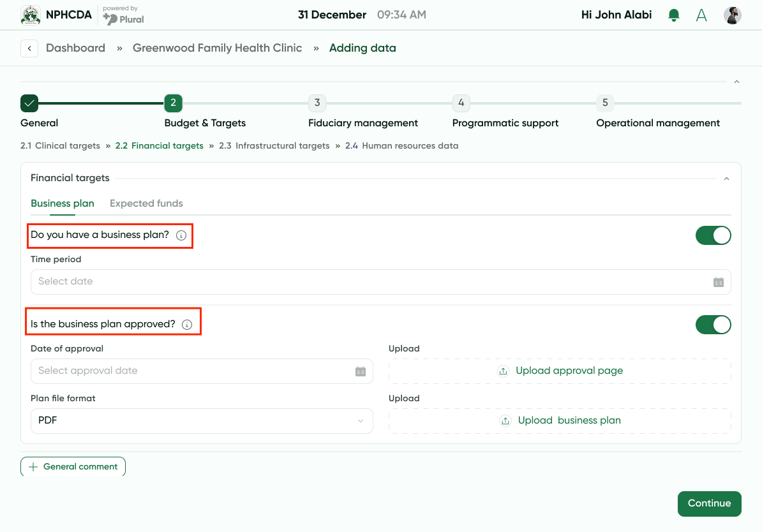Switch to the Expected funds tab
Image resolution: width=762 pixels, height=532 pixels.
(146, 203)
